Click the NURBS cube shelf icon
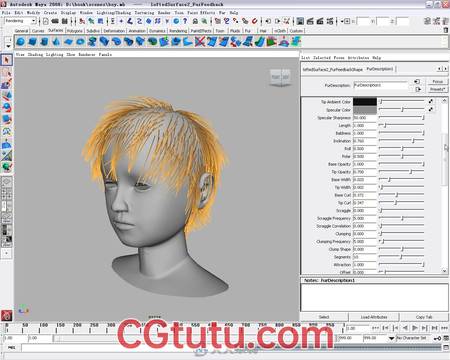The image size is (450, 360). [x=33, y=42]
